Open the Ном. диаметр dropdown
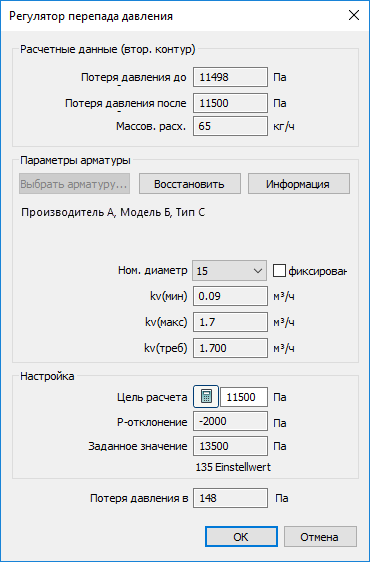Image resolution: width=370 pixels, height=562 pixels. [229, 271]
